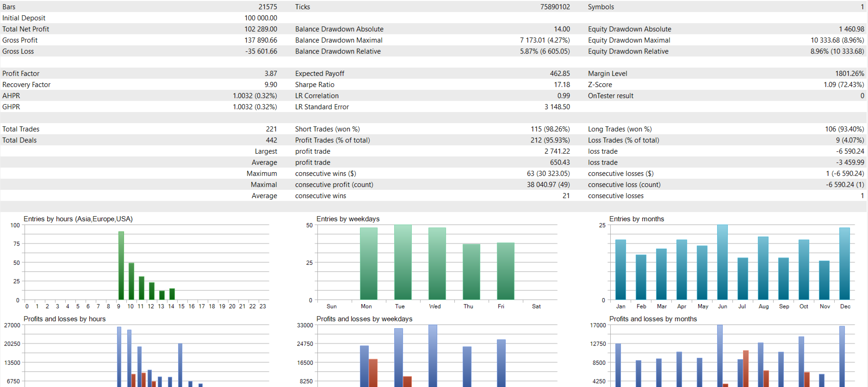Click the GHPR label
The image size is (868, 387).
pos(11,107)
